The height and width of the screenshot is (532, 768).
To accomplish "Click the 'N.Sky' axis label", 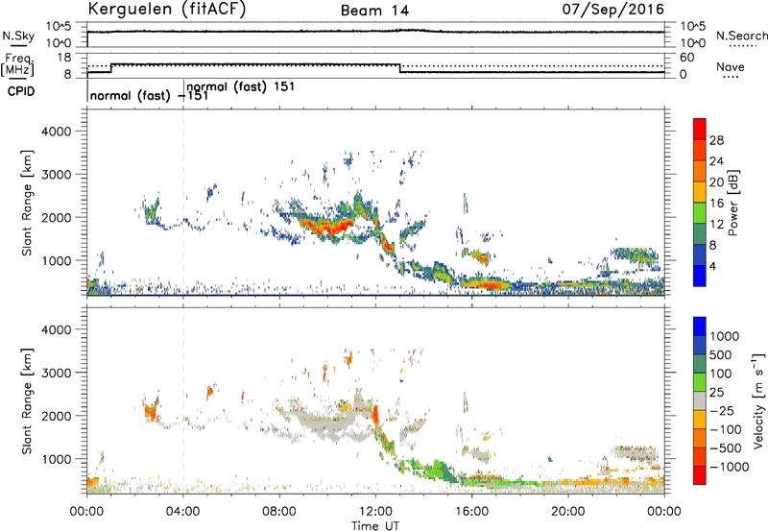I will click(18, 36).
